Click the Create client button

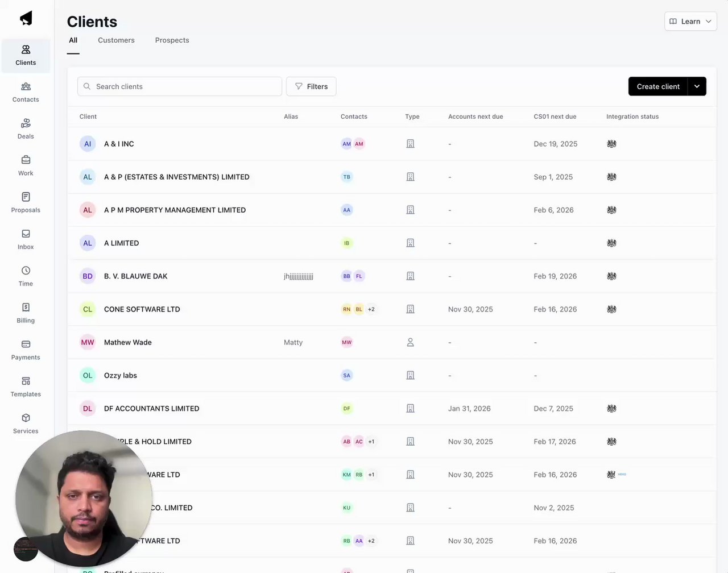click(x=658, y=86)
